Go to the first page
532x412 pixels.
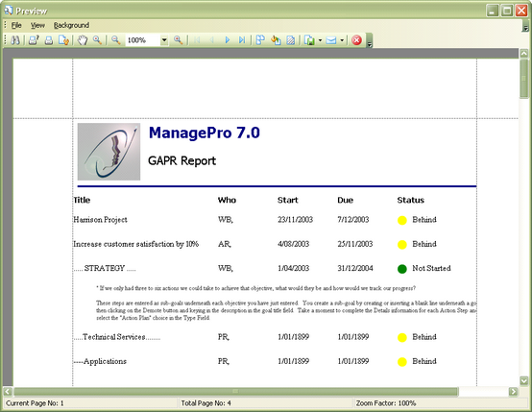tap(197, 40)
